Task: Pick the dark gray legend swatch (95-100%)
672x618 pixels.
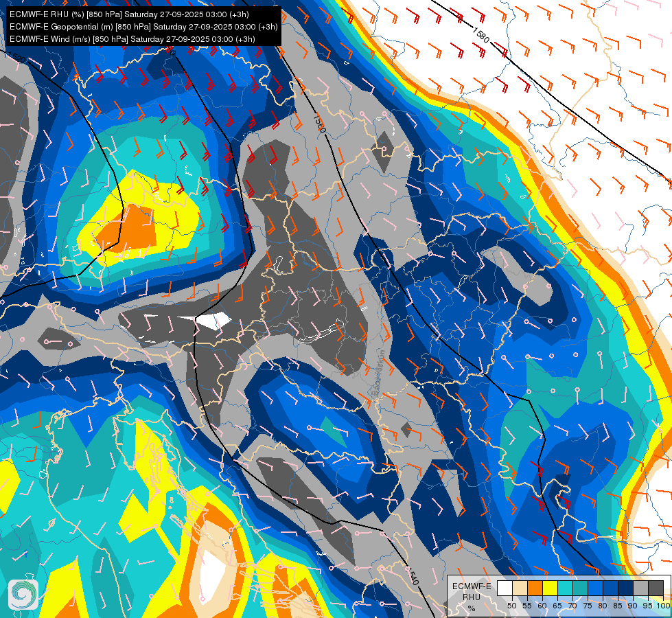Action: point(656,588)
